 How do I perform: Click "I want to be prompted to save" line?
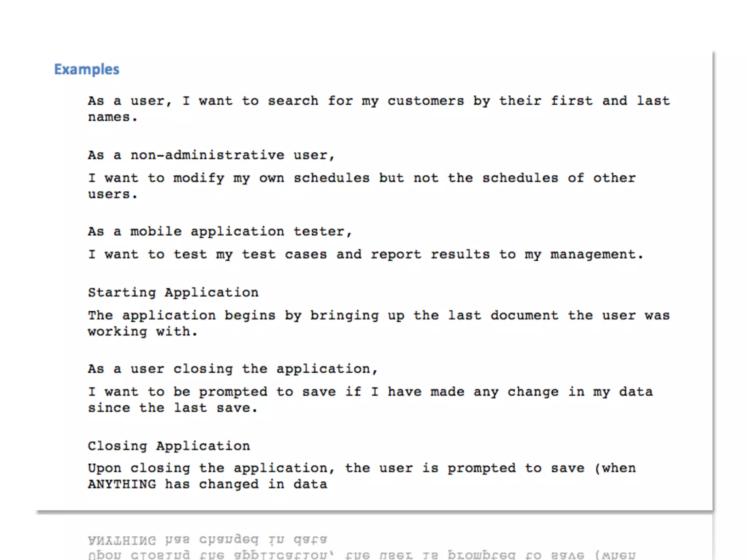click(370, 392)
